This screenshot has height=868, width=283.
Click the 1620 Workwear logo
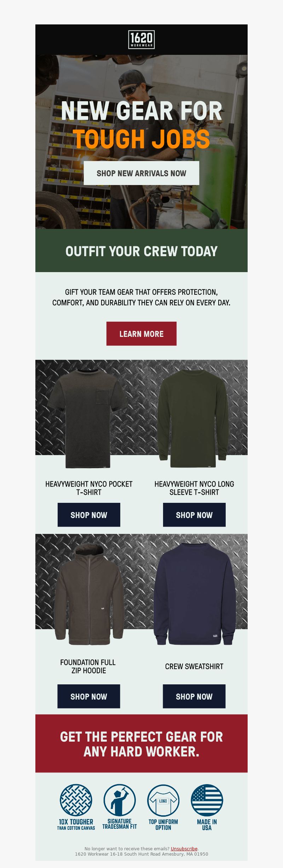[141, 40]
